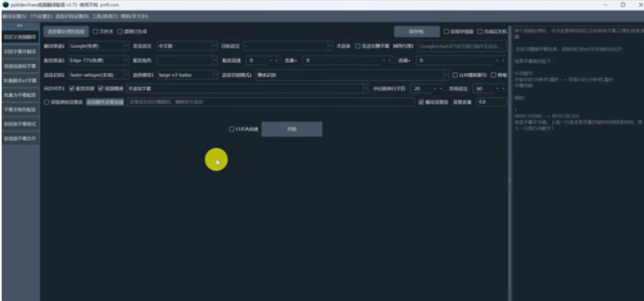Uncheck the 循环背景音 checkbox

[x=433, y=102]
